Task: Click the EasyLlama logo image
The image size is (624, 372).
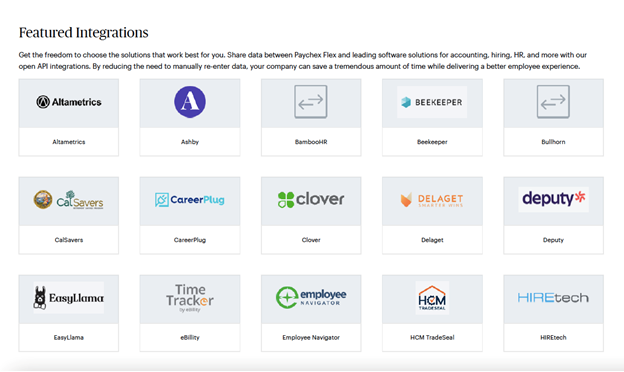Action: 68,298
